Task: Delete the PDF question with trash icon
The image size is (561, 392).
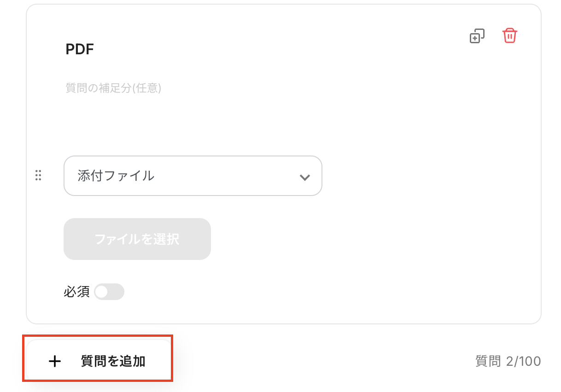Action: (509, 35)
